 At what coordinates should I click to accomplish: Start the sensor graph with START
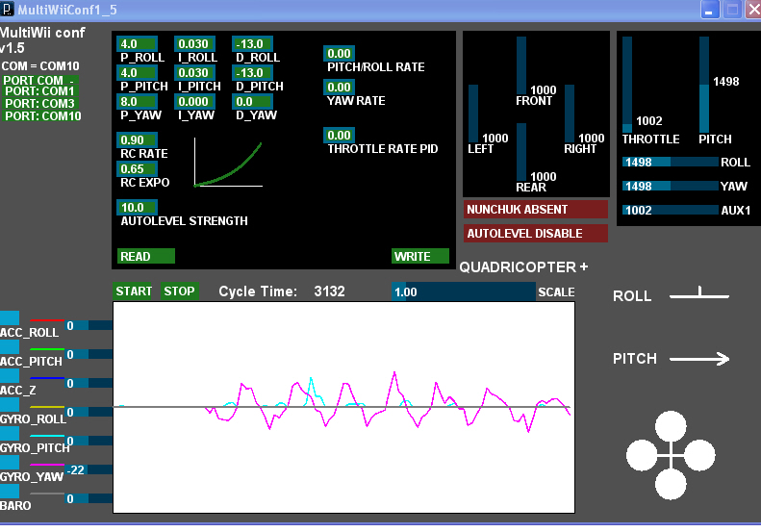133,291
